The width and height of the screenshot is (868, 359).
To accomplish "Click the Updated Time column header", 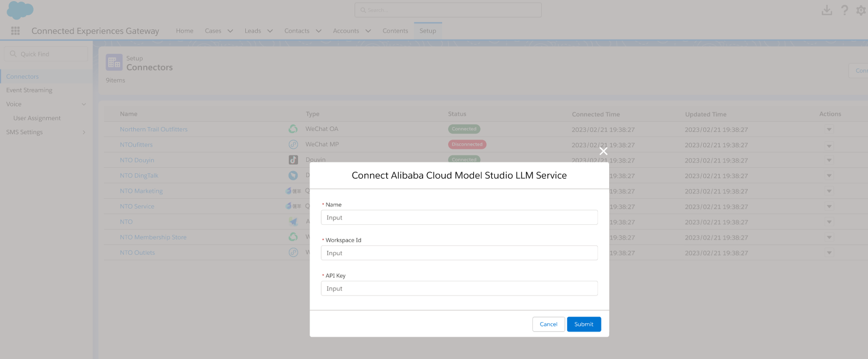I will pos(705,114).
